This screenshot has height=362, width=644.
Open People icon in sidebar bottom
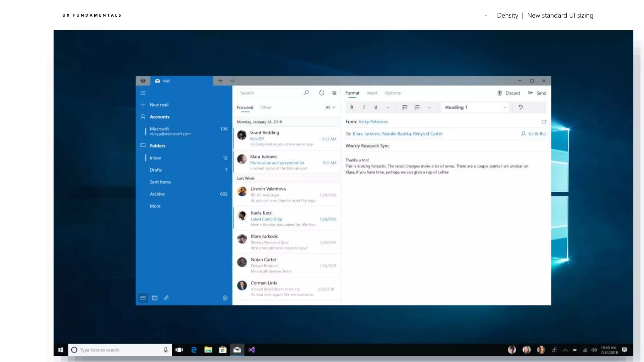[166, 298]
